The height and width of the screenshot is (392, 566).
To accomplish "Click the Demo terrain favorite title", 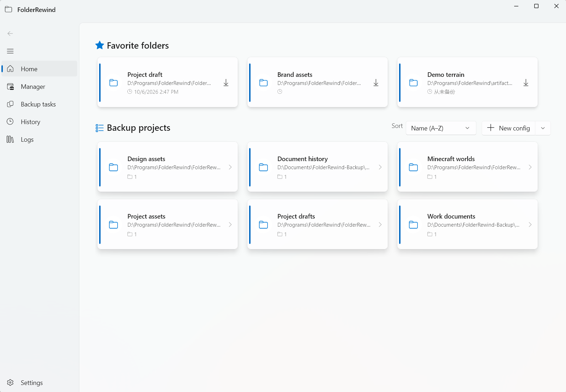I will 446,74.
